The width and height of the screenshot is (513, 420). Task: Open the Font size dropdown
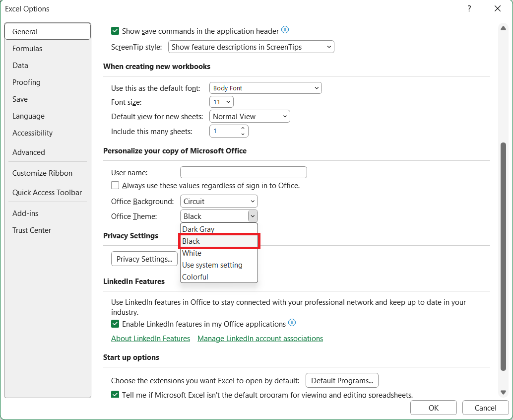click(221, 102)
